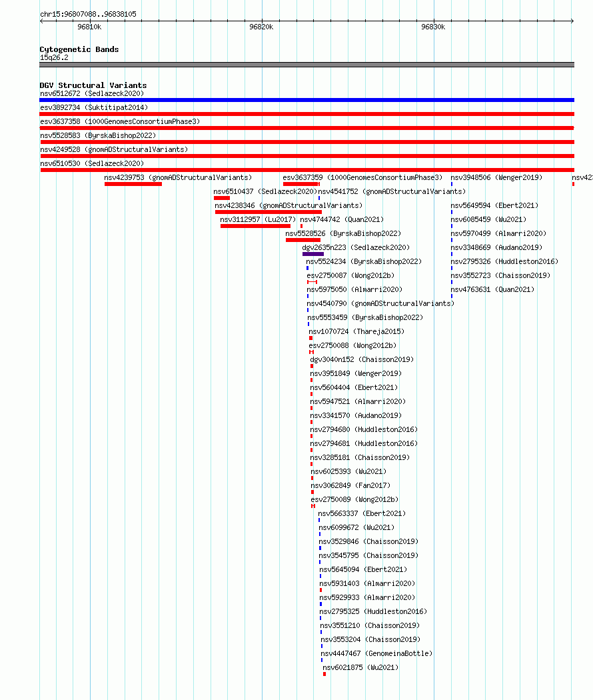This screenshot has width=593, height=700.
Task: Open nsv6510530 (Sedlazeck2020) variant
Action: tap(92, 164)
